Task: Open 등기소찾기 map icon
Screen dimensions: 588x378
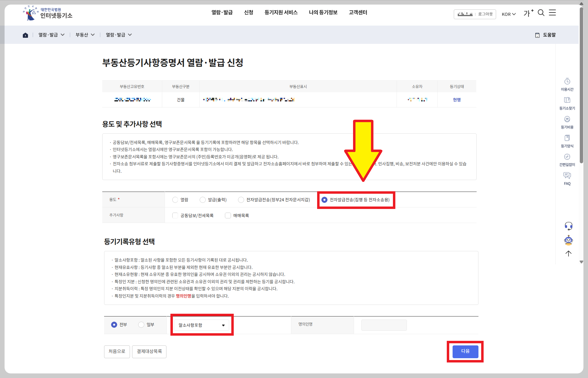Action: (567, 100)
